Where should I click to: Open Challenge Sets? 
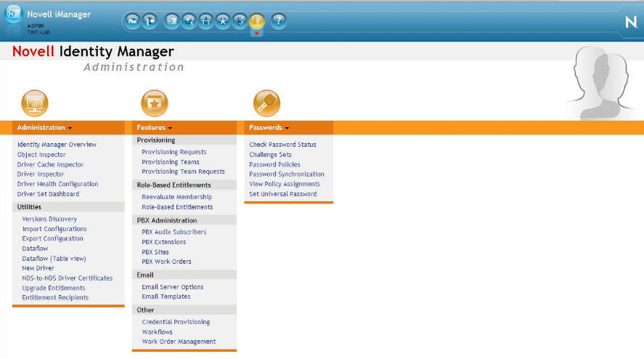pyautogui.click(x=270, y=155)
